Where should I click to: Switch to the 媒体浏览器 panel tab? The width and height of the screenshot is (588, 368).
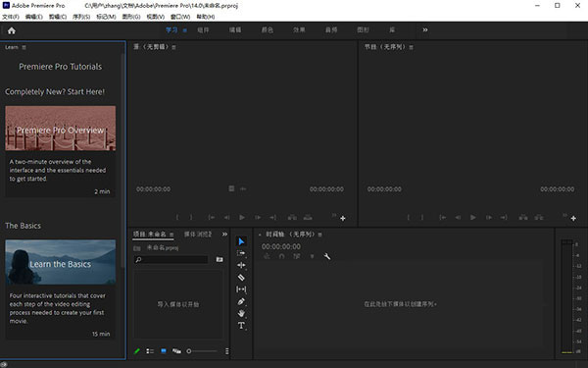[198, 235]
